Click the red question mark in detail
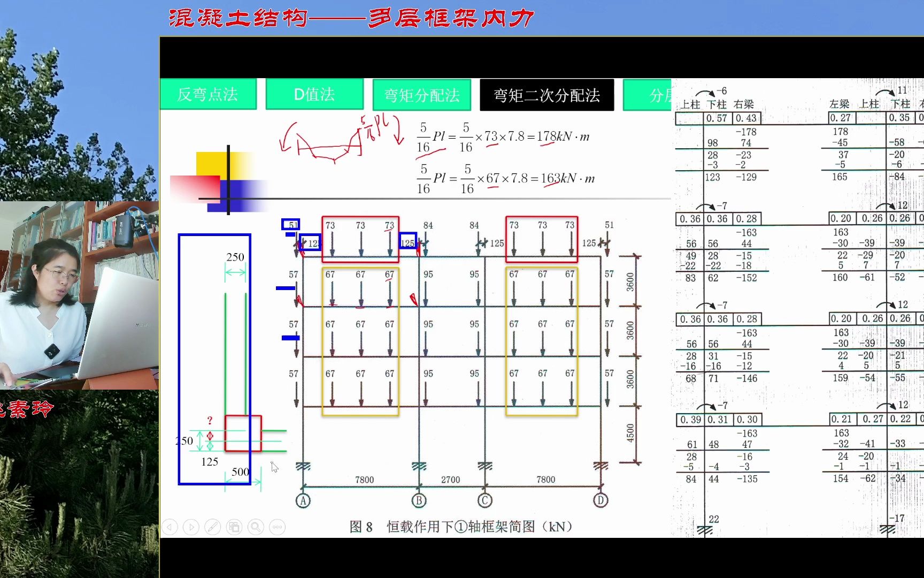This screenshot has width=924, height=578. point(210,421)
